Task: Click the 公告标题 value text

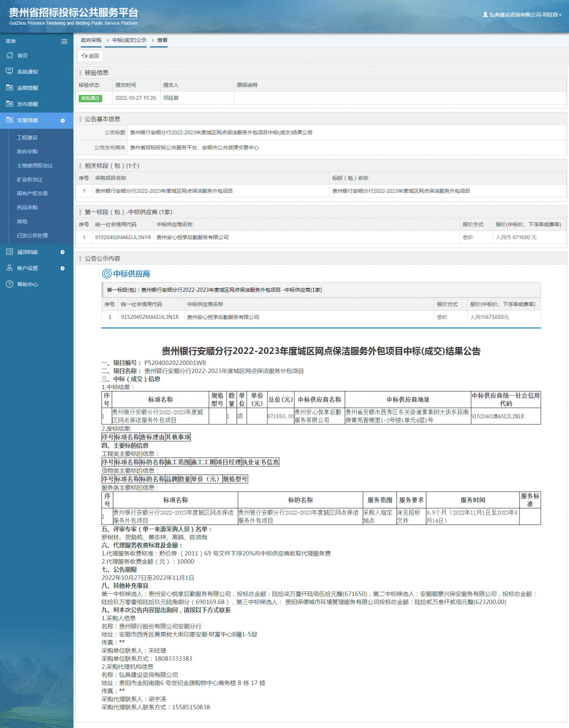Action: pyautogui.click(x=221, y=132)
